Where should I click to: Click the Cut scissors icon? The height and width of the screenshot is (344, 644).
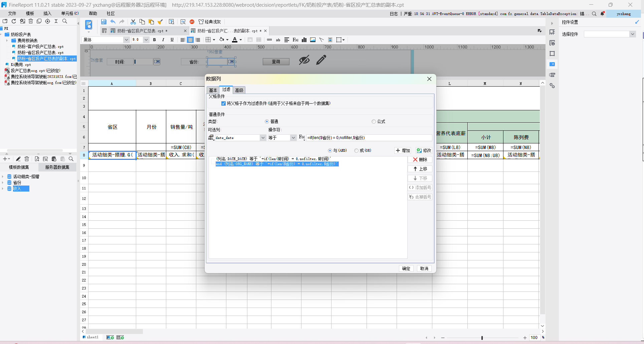pos(133,22)
